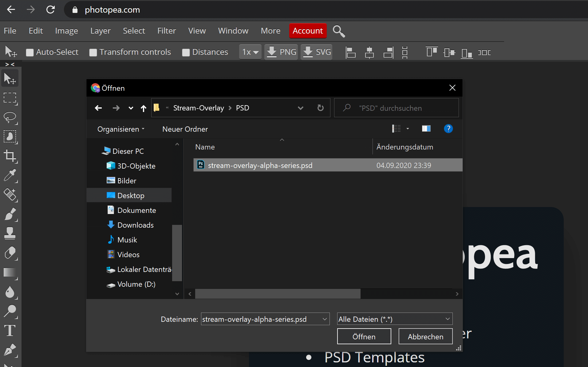Image resolution: width=588 pixels, height=367 pixels.
Task: Activate the Type text tool
Action: (10, 331)
